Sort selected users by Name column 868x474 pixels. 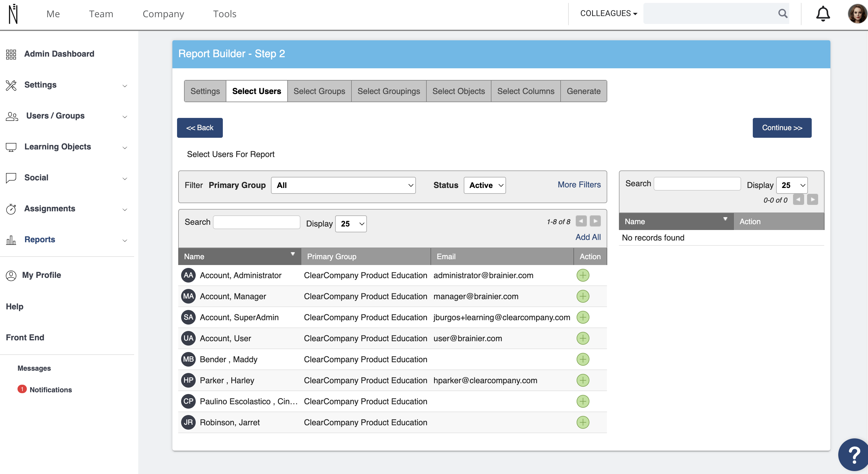[676, 222]
